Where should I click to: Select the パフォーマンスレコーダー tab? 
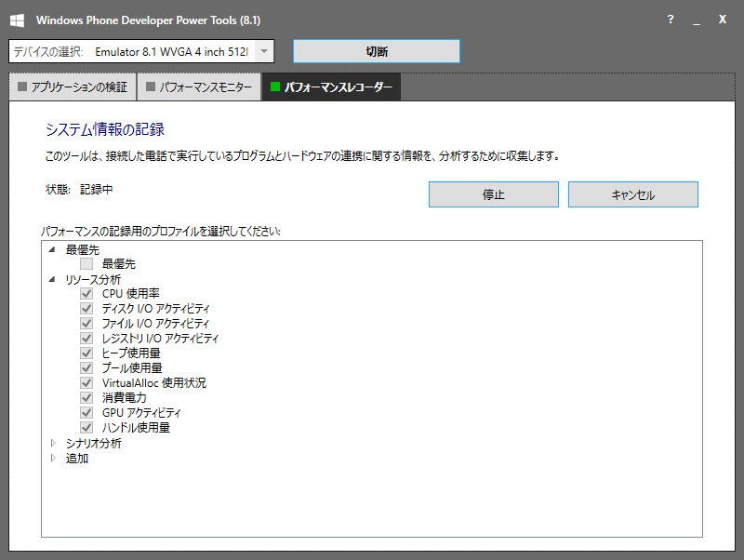[x=331, y=87]
